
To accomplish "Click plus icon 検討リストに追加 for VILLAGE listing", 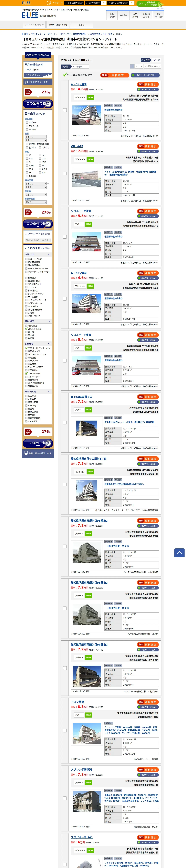I will (x=139, y=151).
